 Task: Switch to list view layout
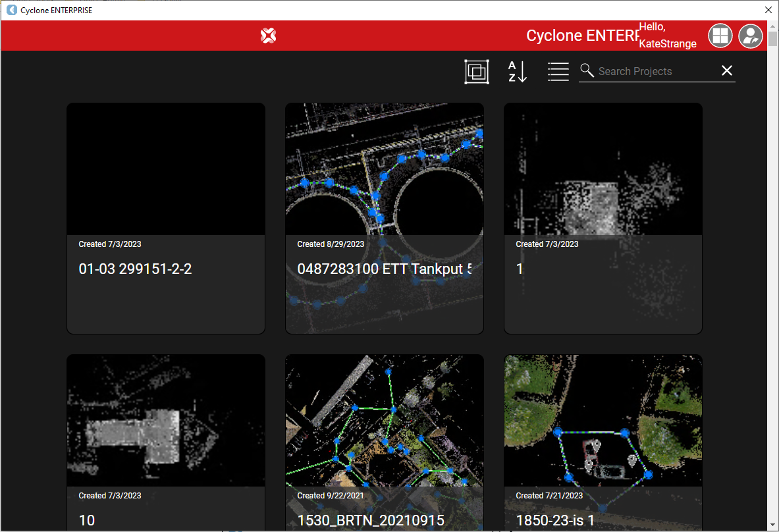click(x=558, y=71)
